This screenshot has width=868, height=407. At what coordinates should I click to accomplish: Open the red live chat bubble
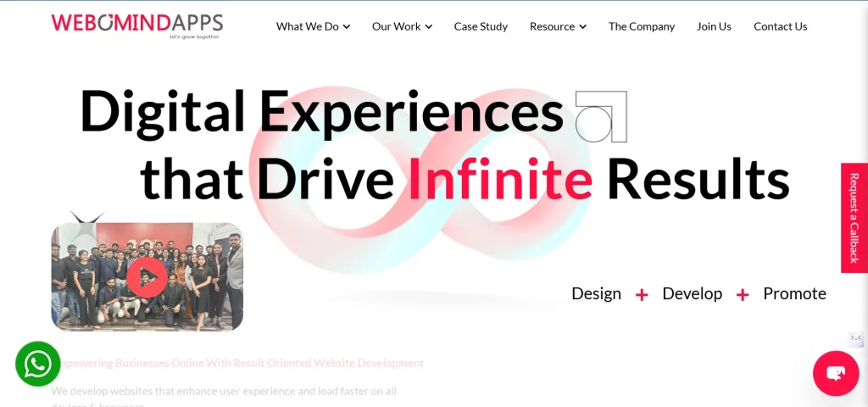836,373
